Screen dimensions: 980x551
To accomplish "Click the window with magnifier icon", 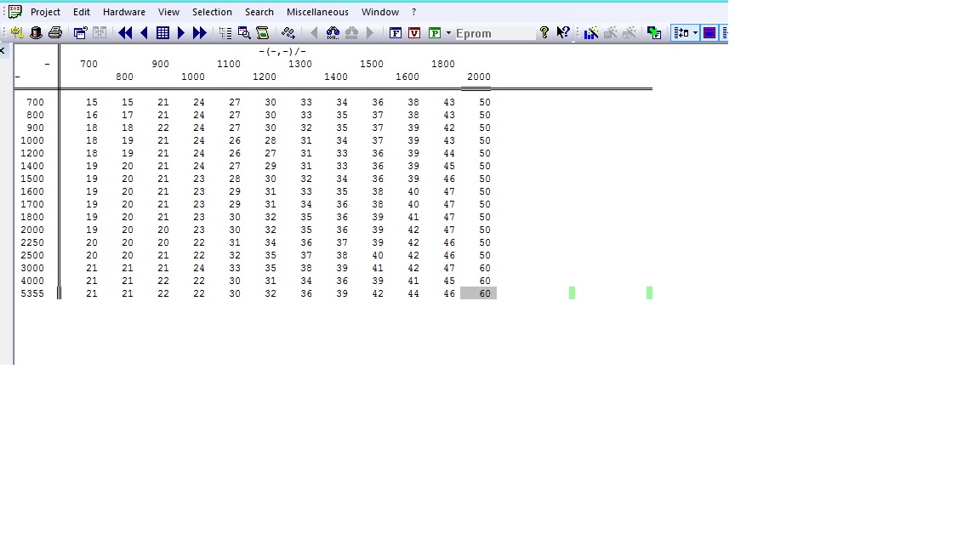I will click(244, 33).
